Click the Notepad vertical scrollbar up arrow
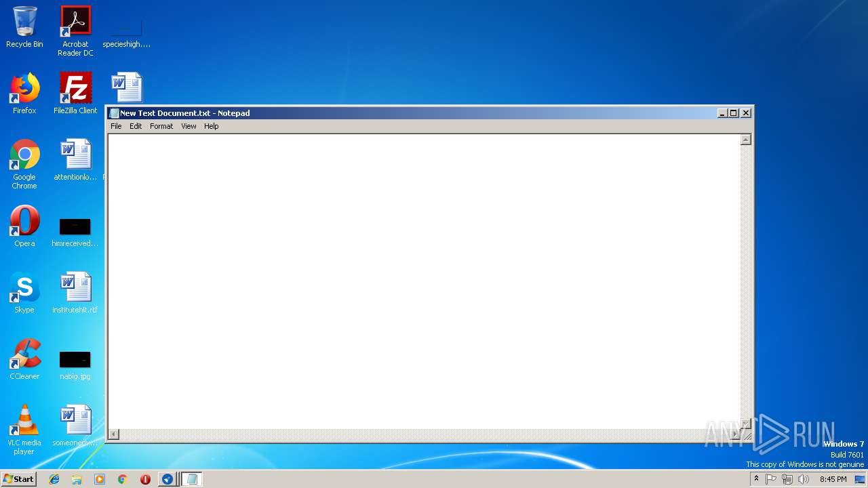 (745, 140)
